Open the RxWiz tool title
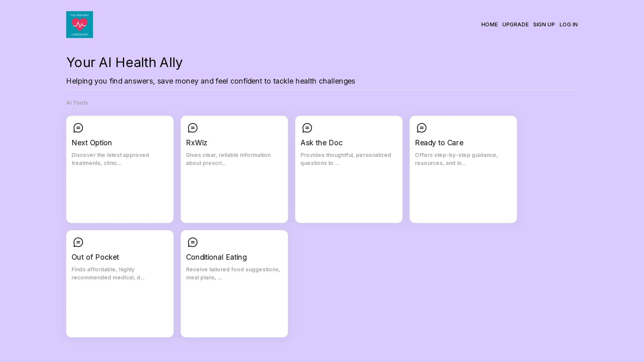644x362 pixels. click(x=197, y=143)
